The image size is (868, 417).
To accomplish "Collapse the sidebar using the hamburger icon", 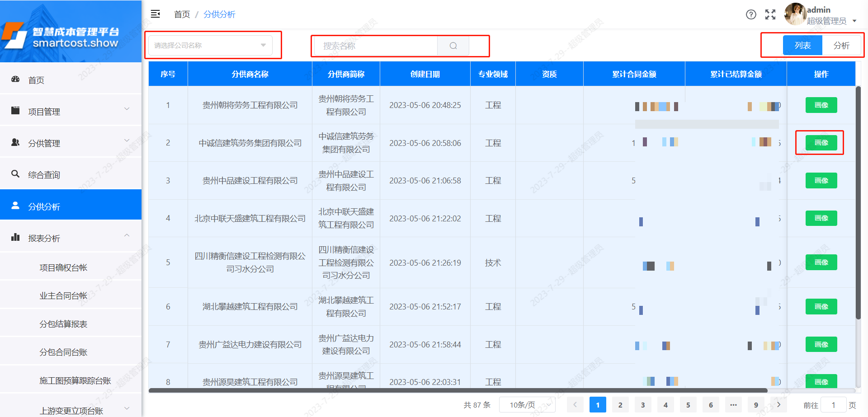I will (155, 14).
